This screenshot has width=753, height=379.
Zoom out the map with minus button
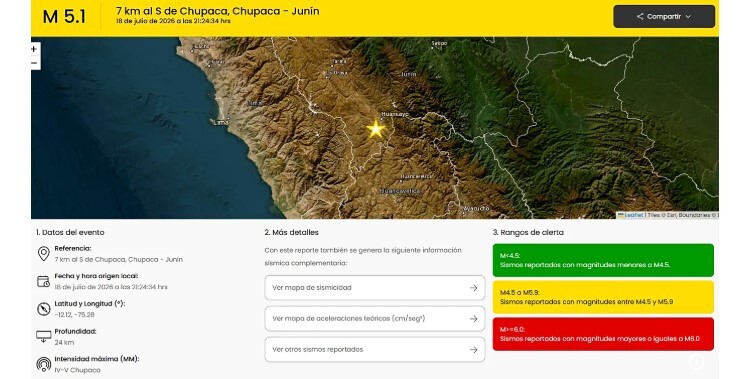click(x=34, y=63)
